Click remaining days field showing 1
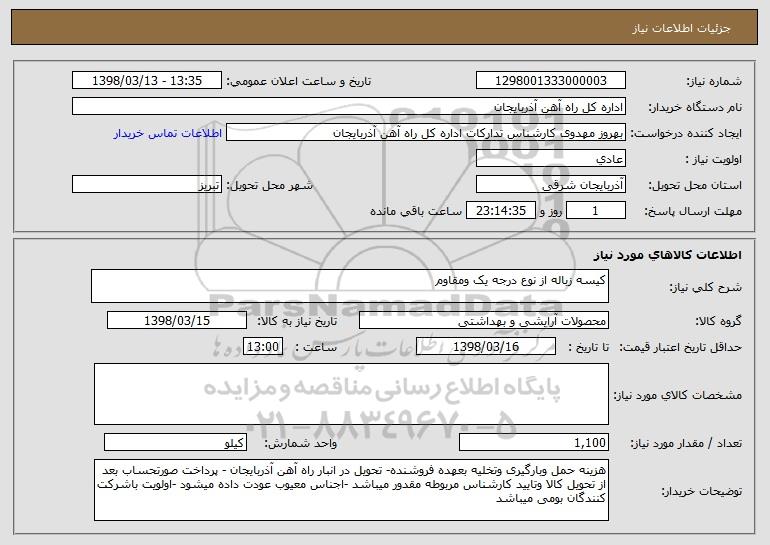This screenshot has width=770, height=545. point(596,211)
